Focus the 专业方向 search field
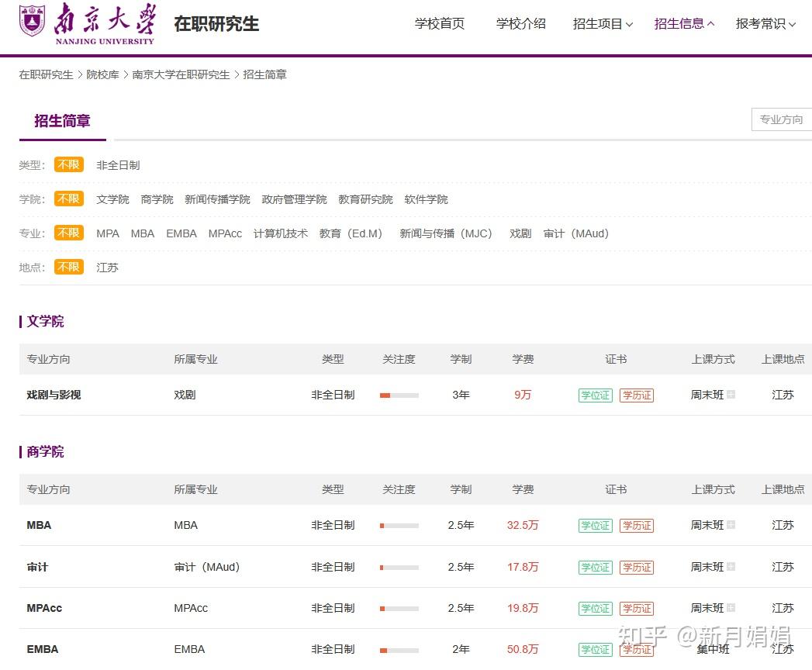Image resolution: width=812 pixels, height=670 pixels. 782,119
